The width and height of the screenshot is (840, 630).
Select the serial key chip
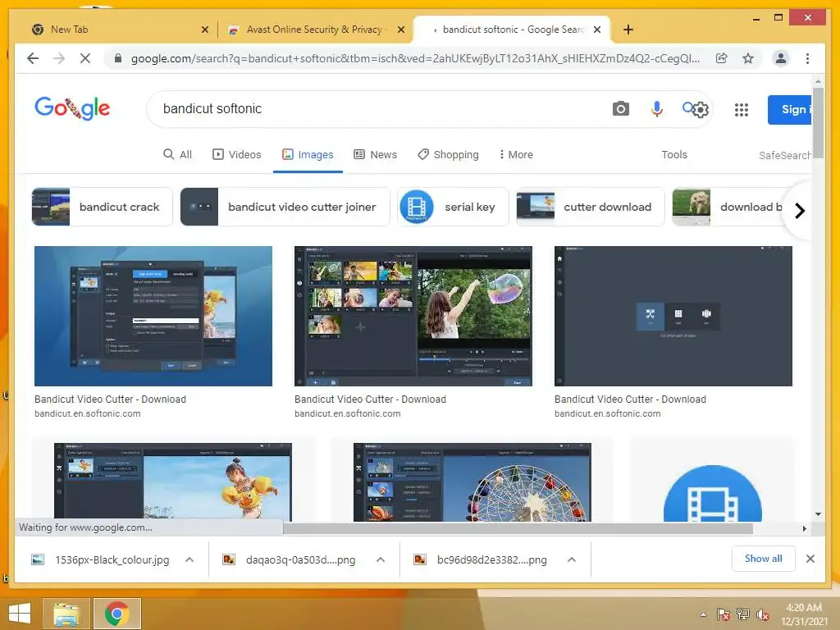(x=453, y=207)
